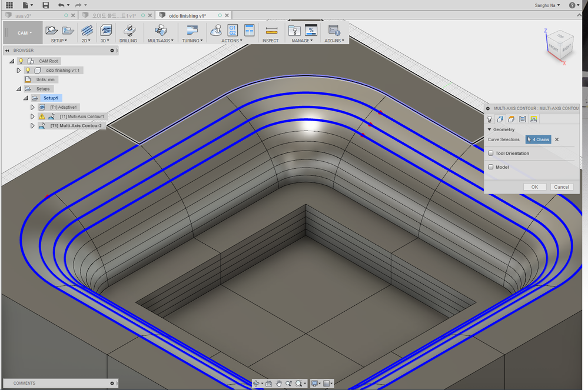Click Cancel in Multi-Axis Contour dialog
Viewport: 588px width, 390px height.
pyautogui.click(x=562, y=187)
